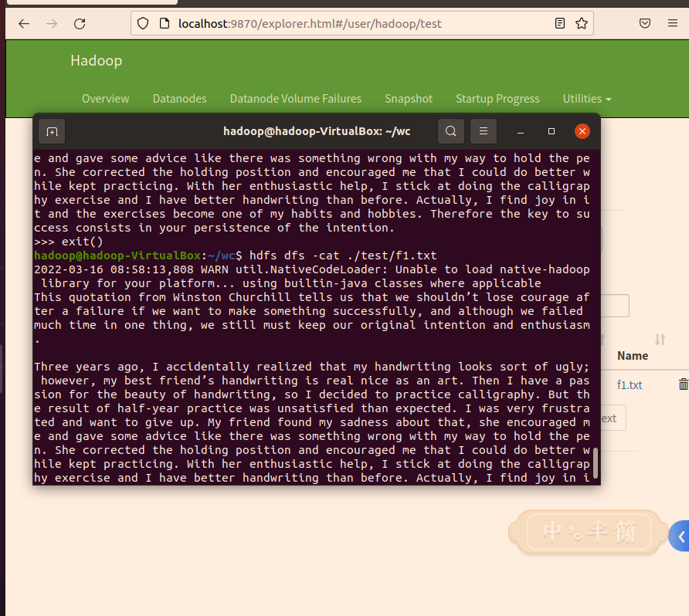Screen dimensions: 689x616
Task: Save page to Pocket
Action: [645, 23]
